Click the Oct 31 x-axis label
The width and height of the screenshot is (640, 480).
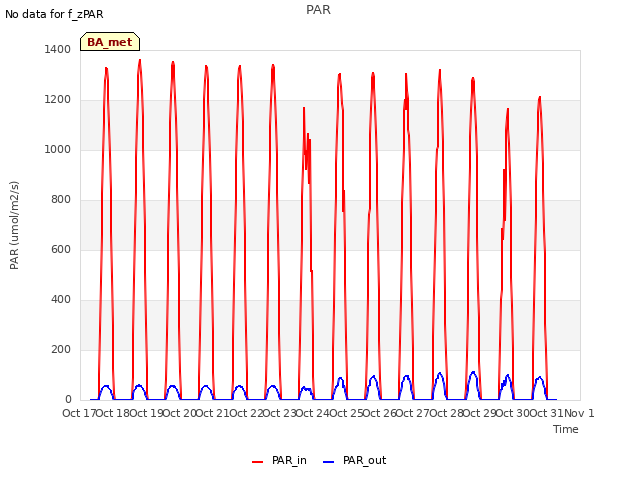[x=547, y=413]
